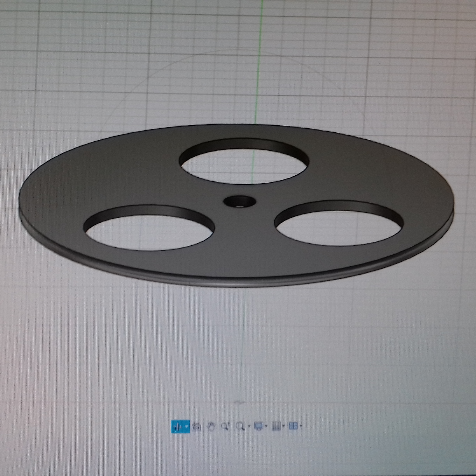This screenshot has height=476, width=476.
Task: Click the Grid and Snaps icon
Action: coord(276,426)
